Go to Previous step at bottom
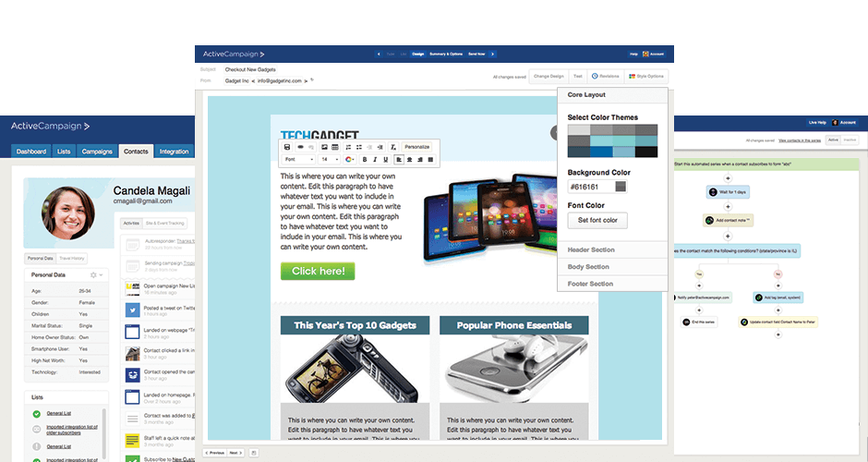Screen dimensions: 868x462 pyautogui.click(x=215, y=453)
